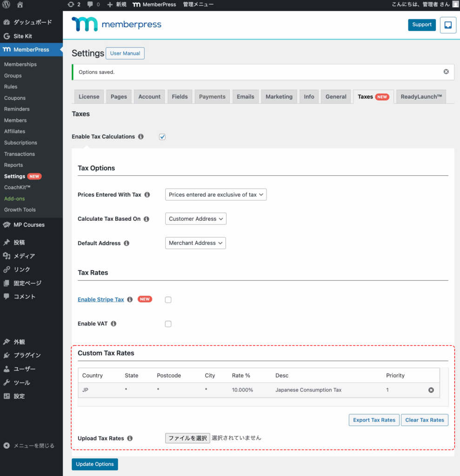The width and height of the screenshot is (460, 476).
Task: Click 投稿 pin icon in sidebar
Action: pyautogui.click(x=7, y=242)
